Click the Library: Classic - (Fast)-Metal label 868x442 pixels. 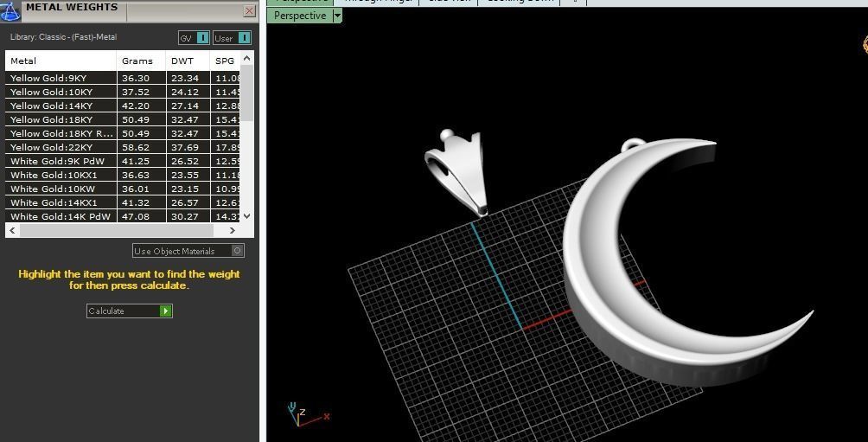coord(64,37)
